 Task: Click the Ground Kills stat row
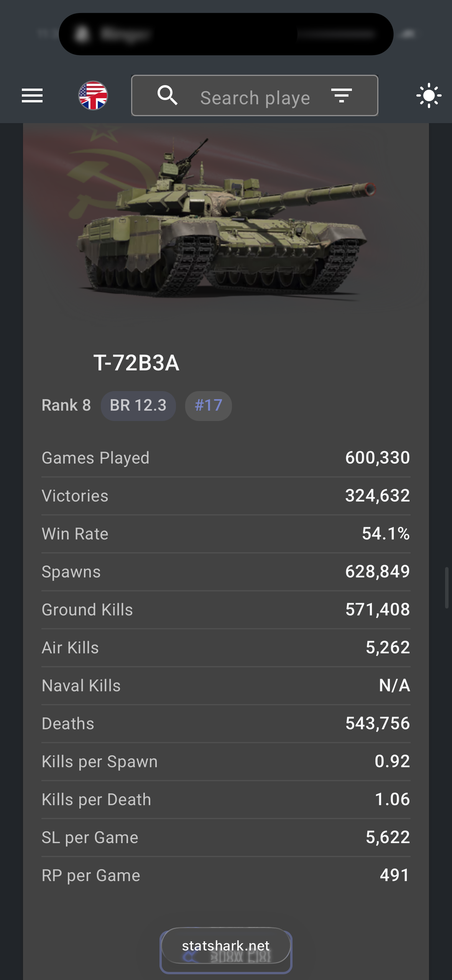tap(226, 610)
